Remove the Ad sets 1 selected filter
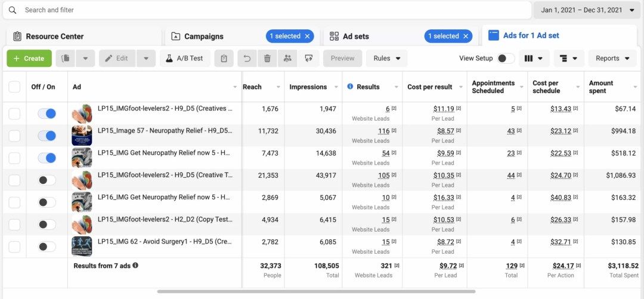This screenshot has width=644, height=299. click(x=466, y=36)
